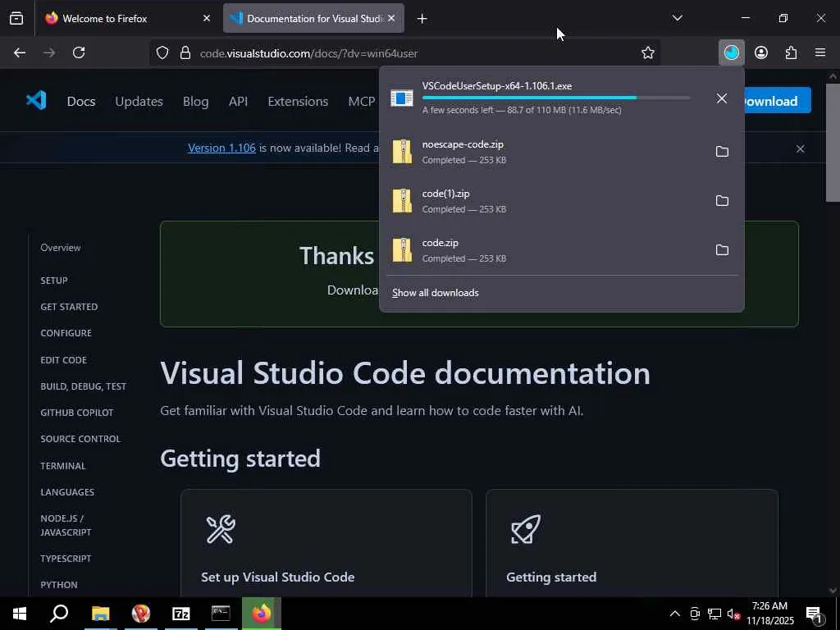
Task: Show code(1).zip in folder
Action: pos(722,201)
